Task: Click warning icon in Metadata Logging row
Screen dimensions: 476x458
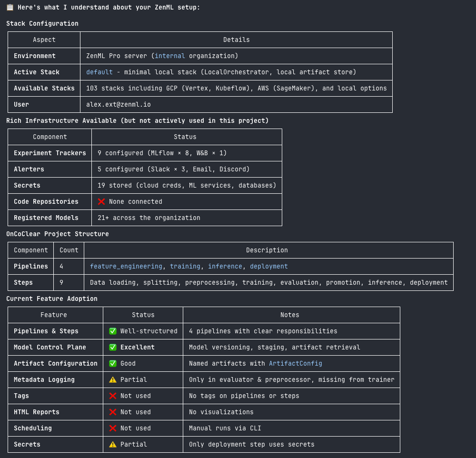Action: pyautogui.click(x=113, y=379)
